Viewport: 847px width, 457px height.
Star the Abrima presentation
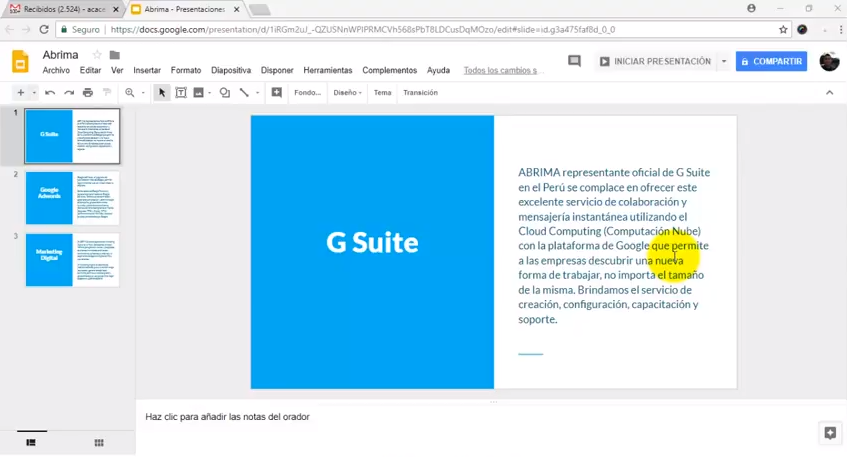[x=97, y=55]
